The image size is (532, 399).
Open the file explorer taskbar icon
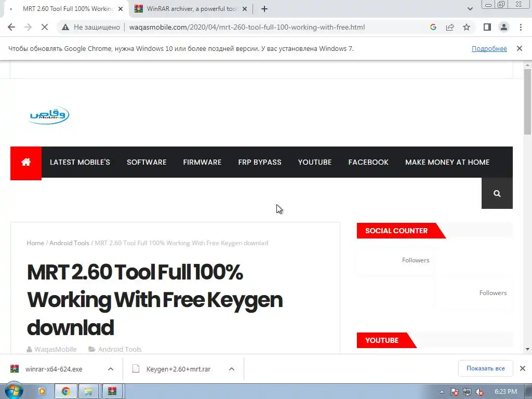coord(88,392)
